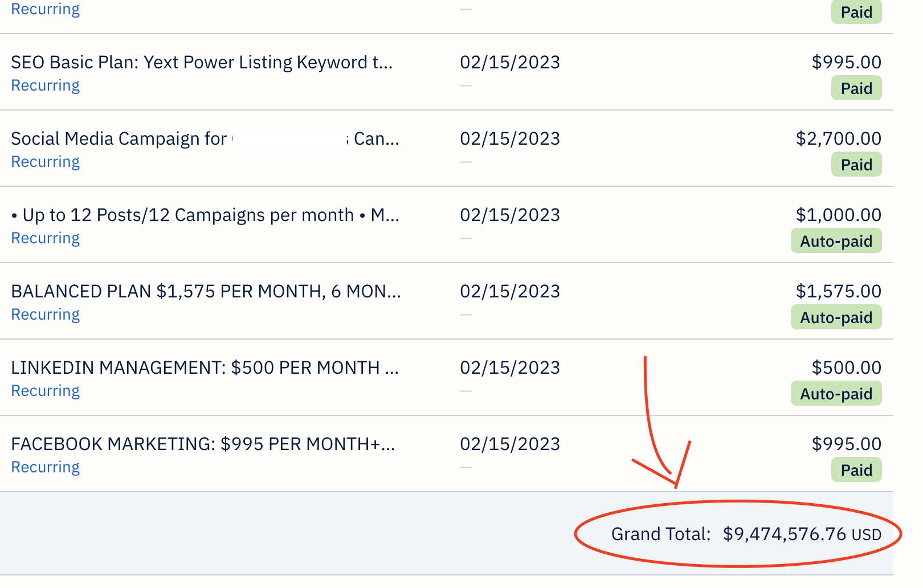Select the $2,700.00 amount

(838, 138)
